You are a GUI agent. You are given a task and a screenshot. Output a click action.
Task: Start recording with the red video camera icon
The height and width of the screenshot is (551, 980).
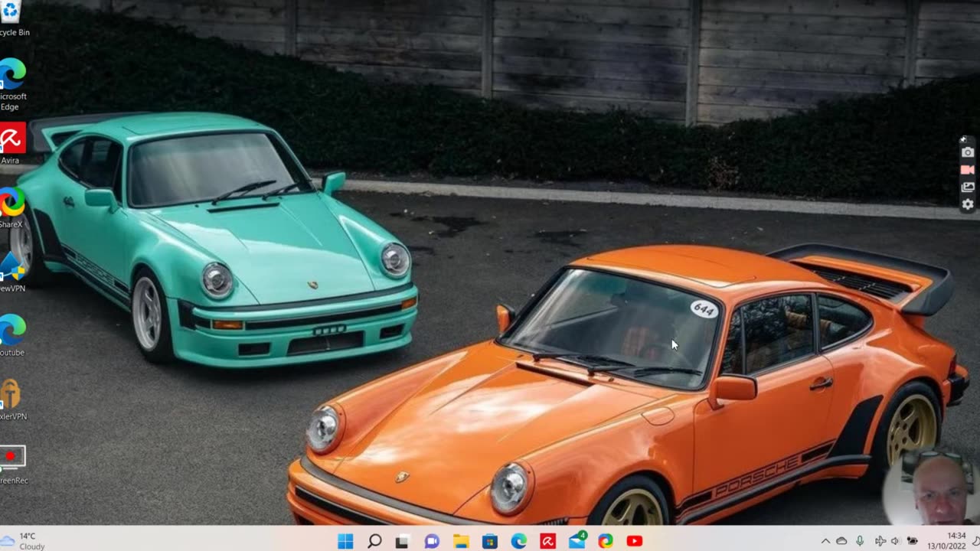pyautogui.click(x=968, y=170)
